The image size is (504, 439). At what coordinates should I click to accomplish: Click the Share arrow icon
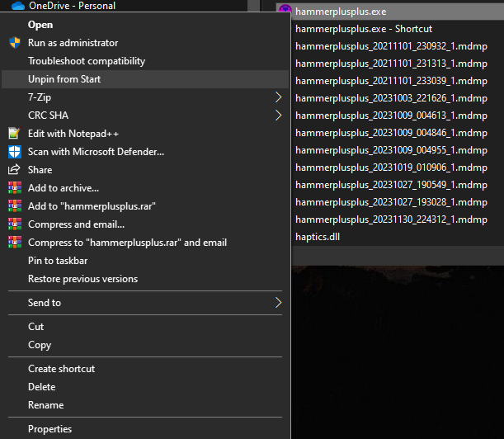pos(14,169)
